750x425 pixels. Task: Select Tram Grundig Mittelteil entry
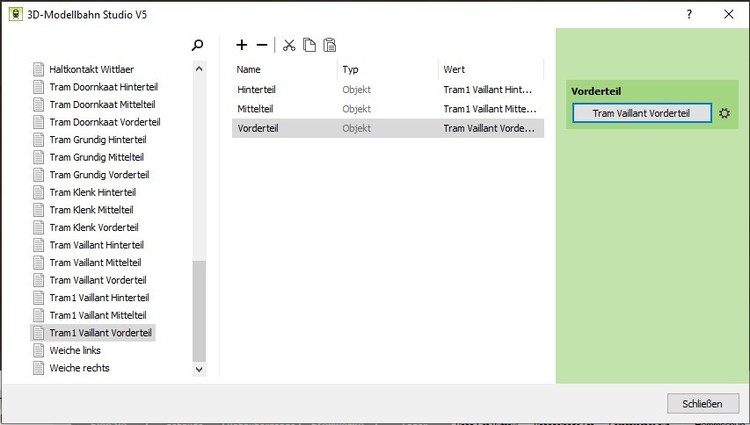click(97, 157)
